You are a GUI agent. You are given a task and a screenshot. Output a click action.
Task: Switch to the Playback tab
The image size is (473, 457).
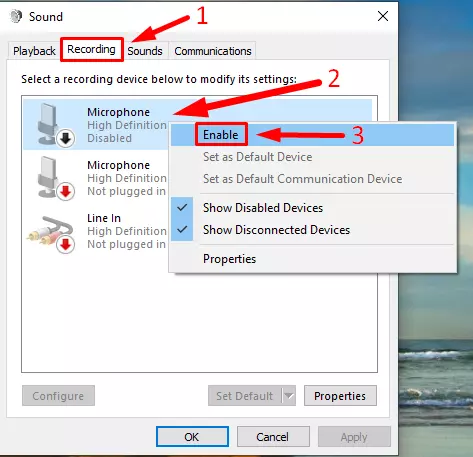[34, 51]
